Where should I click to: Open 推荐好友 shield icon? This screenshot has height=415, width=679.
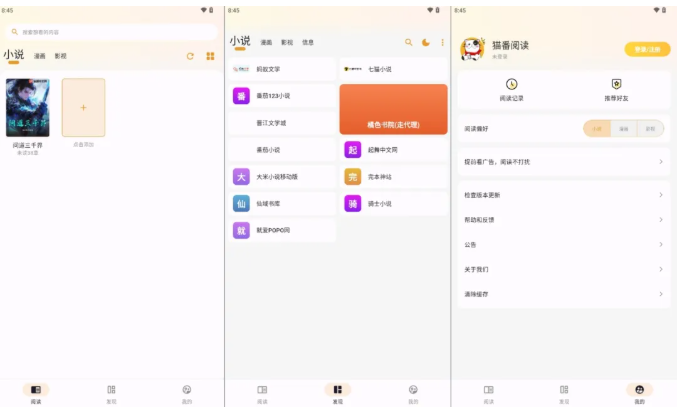pyautogui.click(x=616, y=84)
